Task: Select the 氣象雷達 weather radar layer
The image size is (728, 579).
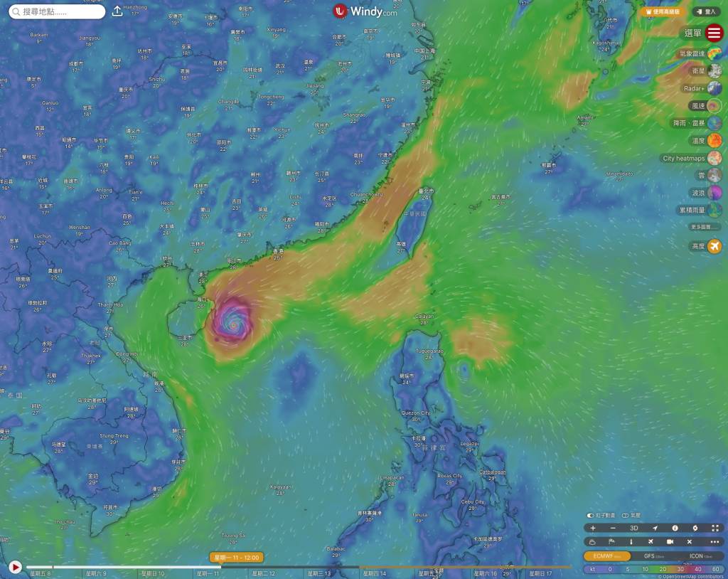Action: (714, 53)
